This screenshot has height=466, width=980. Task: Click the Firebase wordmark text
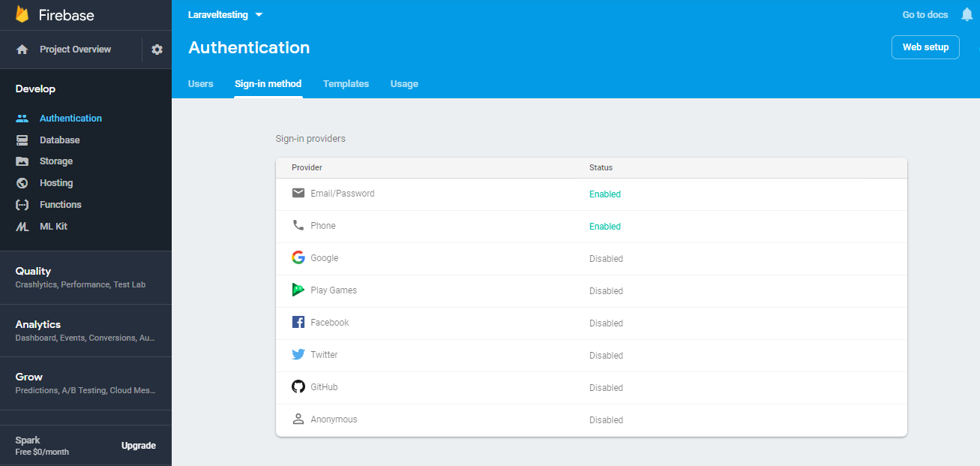[x=67, y=15]
